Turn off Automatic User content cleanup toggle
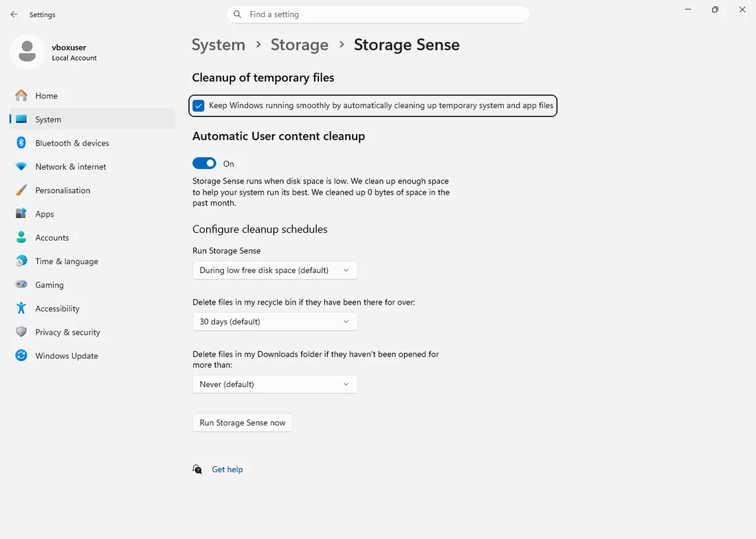756x539 pixels. point(204,164)
